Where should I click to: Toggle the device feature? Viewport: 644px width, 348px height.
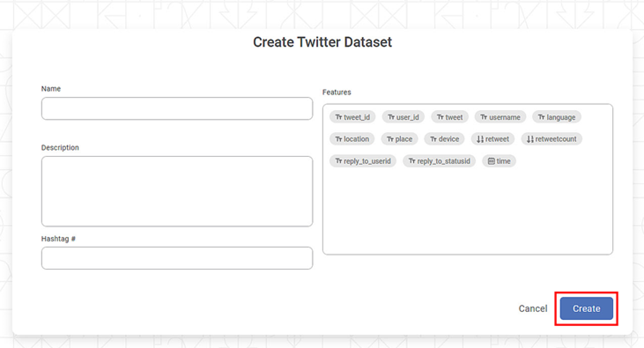(x=444, y=139)
